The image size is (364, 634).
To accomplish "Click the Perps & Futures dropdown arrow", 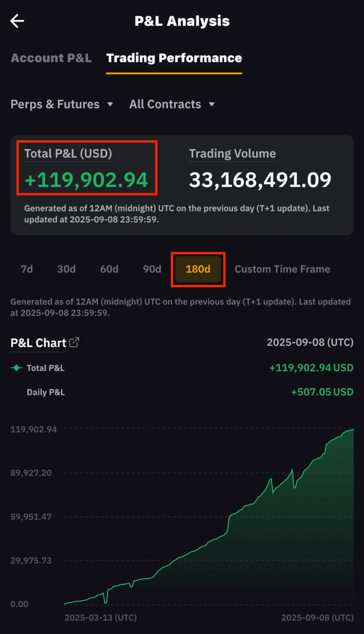I will tap(110, 104).
